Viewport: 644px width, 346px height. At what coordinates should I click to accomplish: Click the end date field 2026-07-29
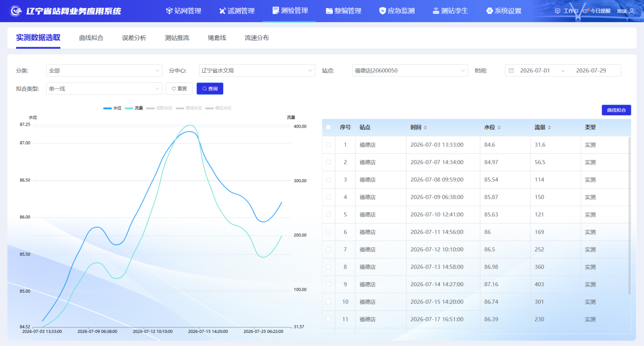[x=591, y=71]
